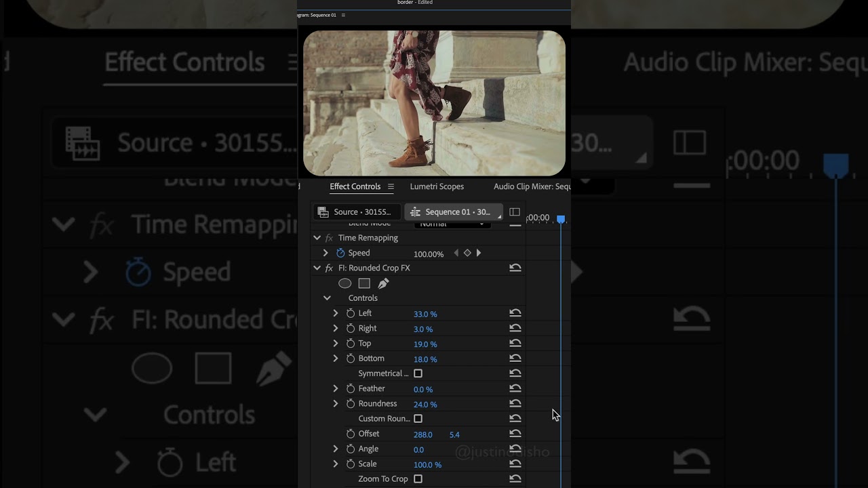Viewport: 868px width, 488px height.
Task: Collapse the Controls group
Action: [x=327, y=298]
